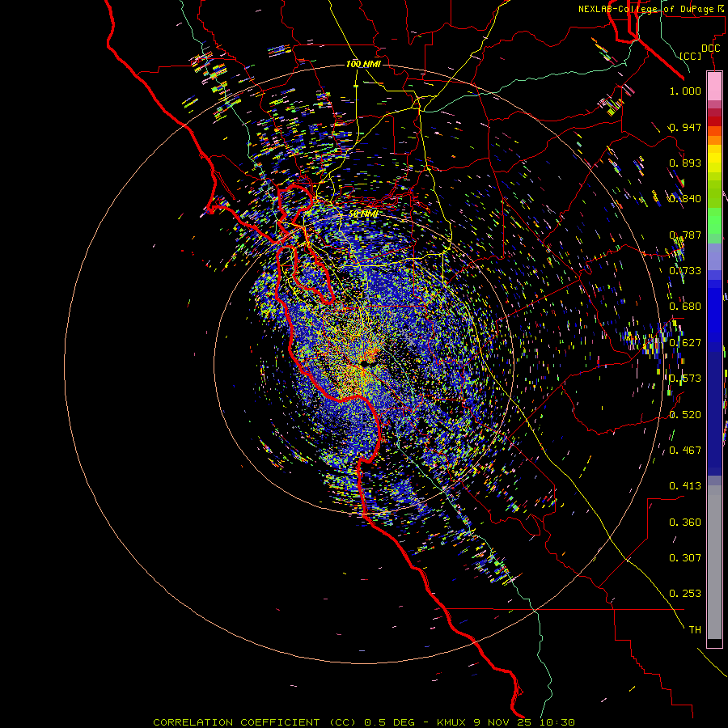Screen dimensions: 728x728
Task: Click the 50 NMI range ring label
Action: [363, 214]
